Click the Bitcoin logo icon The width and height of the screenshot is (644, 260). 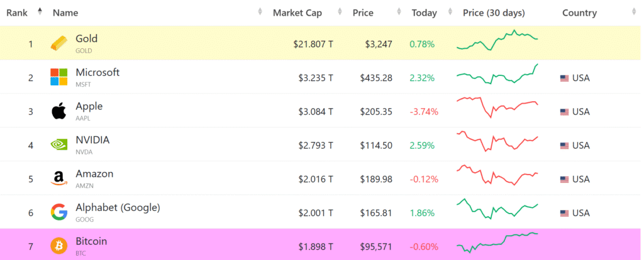(x=58, y=246)
